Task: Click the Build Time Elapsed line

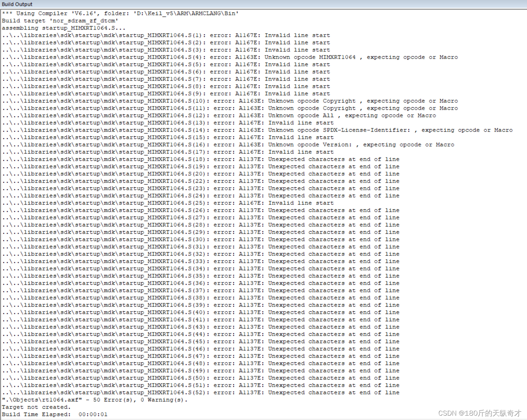Action: 51,414
